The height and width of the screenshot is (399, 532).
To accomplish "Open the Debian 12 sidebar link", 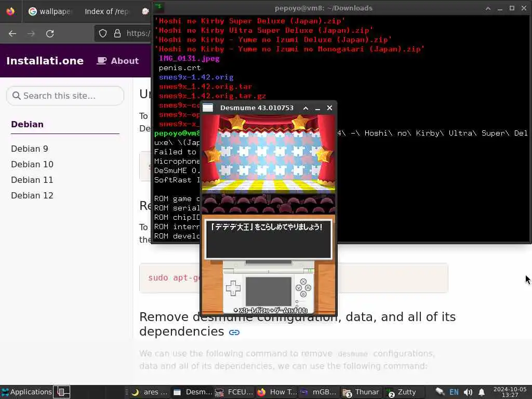I will (32, 195).
